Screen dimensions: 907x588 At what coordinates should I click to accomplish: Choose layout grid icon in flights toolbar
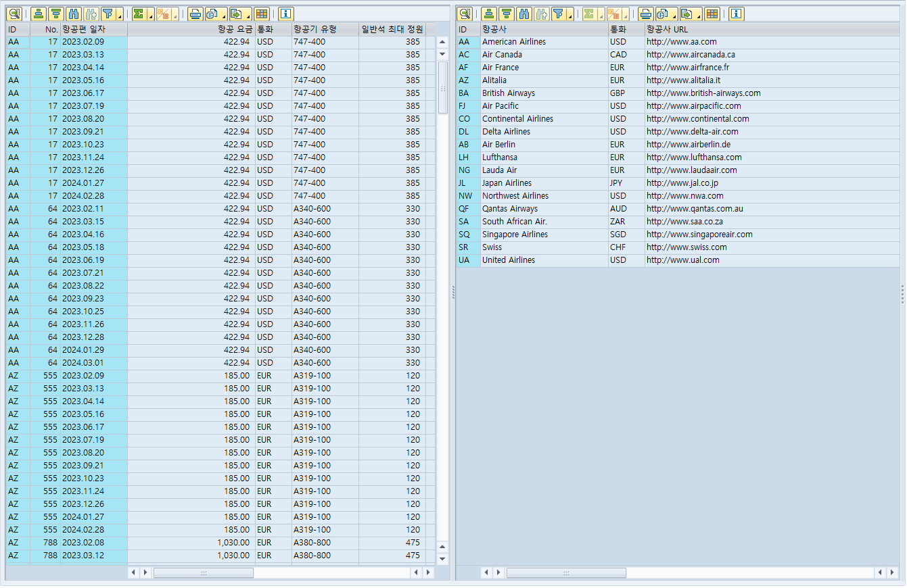click(x=262, y=14)
